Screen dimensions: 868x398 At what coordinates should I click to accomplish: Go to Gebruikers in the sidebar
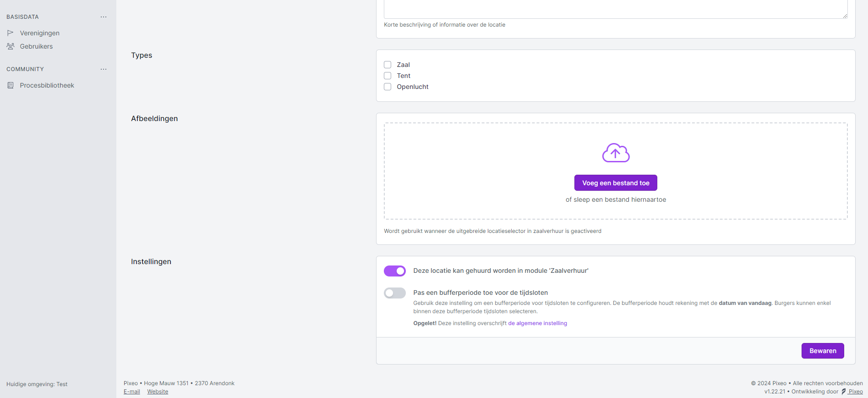click(36, 46)
